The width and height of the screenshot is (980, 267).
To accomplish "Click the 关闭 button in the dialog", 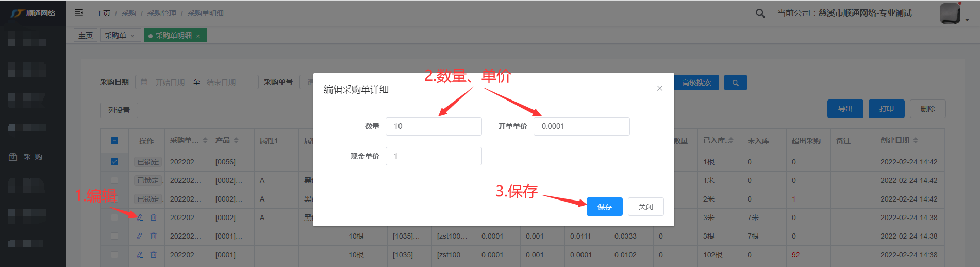I will tap(645, 207).
